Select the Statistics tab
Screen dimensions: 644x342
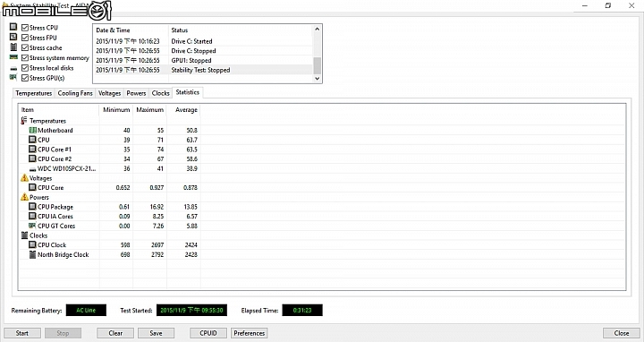[x=188, y=92]
